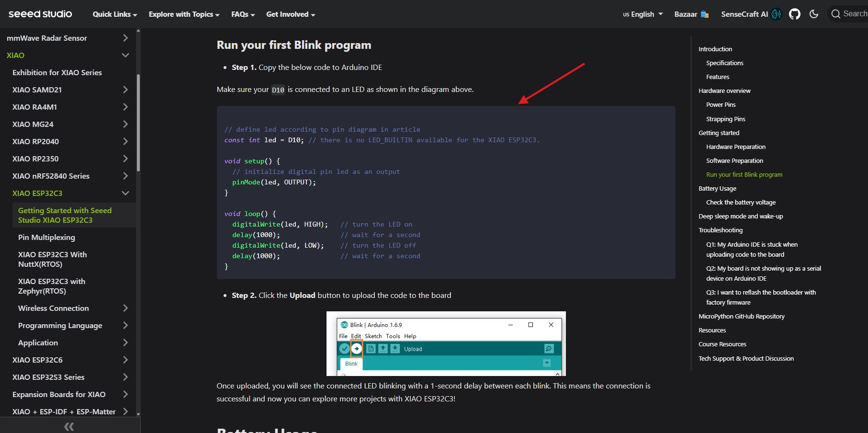
Task: Open Get Involved dropdown menu
Action: click(x=291, y=14)
